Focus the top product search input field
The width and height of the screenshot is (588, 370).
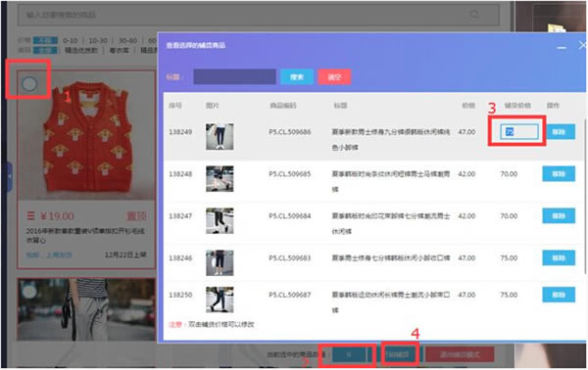(258, 15)
